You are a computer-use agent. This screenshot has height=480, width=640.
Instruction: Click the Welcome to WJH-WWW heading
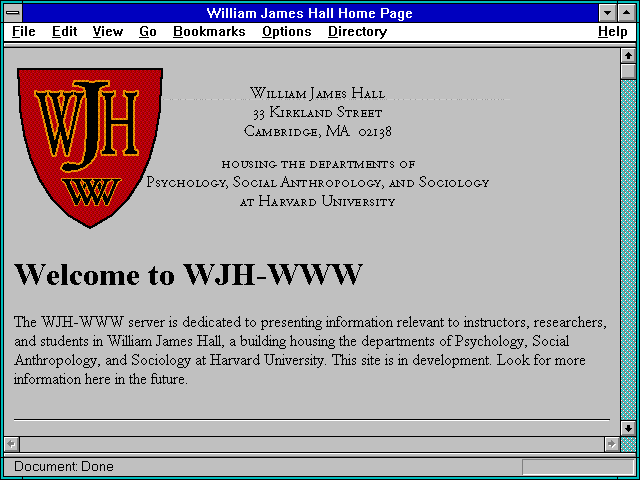tap(188, 274)
